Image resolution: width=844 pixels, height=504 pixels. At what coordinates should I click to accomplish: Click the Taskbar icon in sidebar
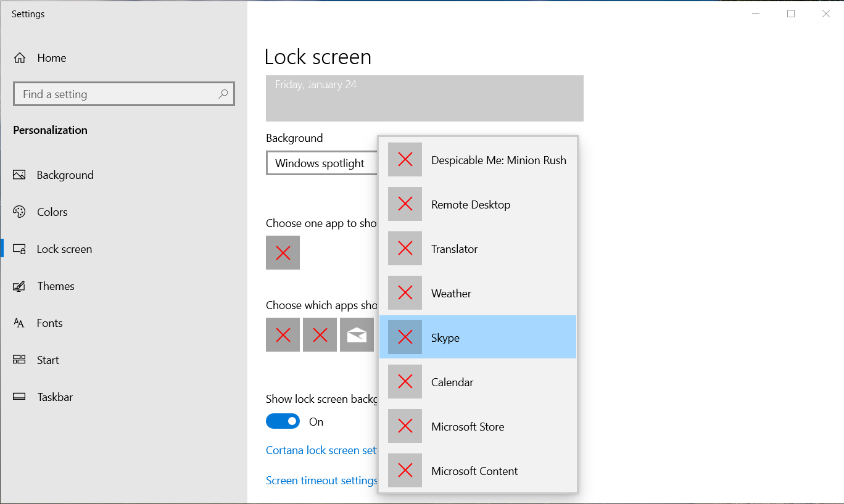click(x=19, y=397)
